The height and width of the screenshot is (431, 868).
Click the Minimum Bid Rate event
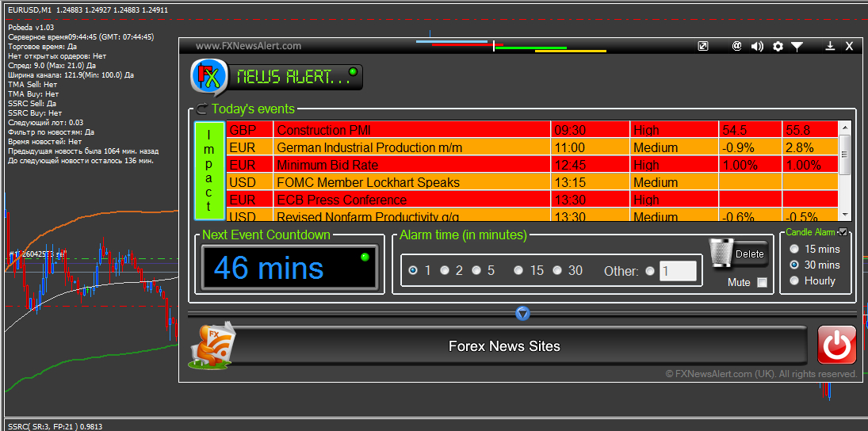click(x=412, y=165)
